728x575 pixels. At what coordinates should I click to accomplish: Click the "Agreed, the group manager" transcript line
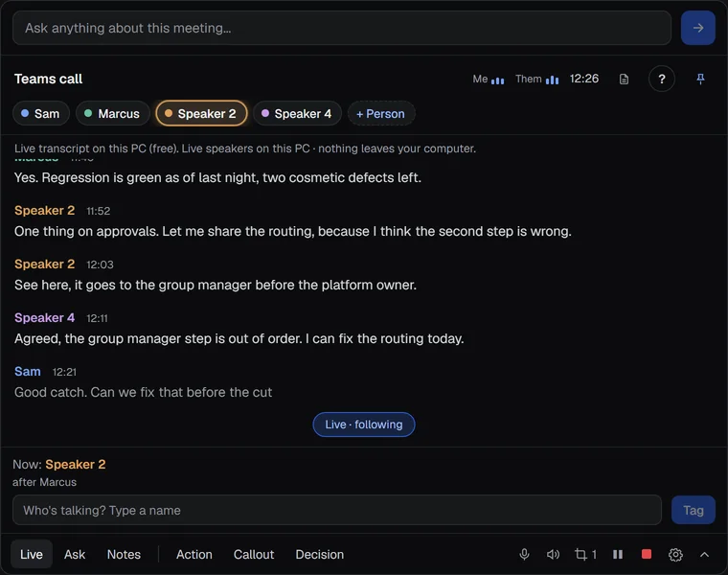(x=239, y=338)
